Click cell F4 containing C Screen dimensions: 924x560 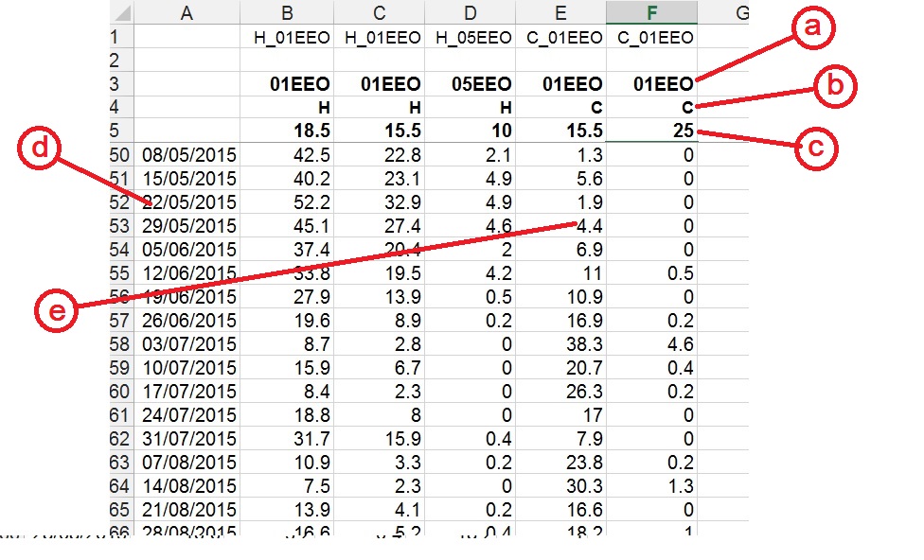click(651, 108)
